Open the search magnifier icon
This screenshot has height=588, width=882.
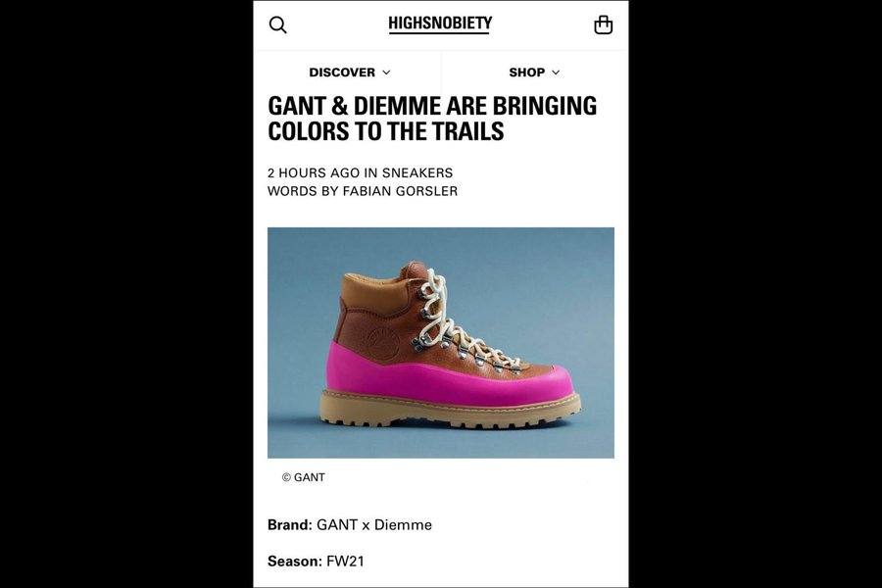point(278,25)
